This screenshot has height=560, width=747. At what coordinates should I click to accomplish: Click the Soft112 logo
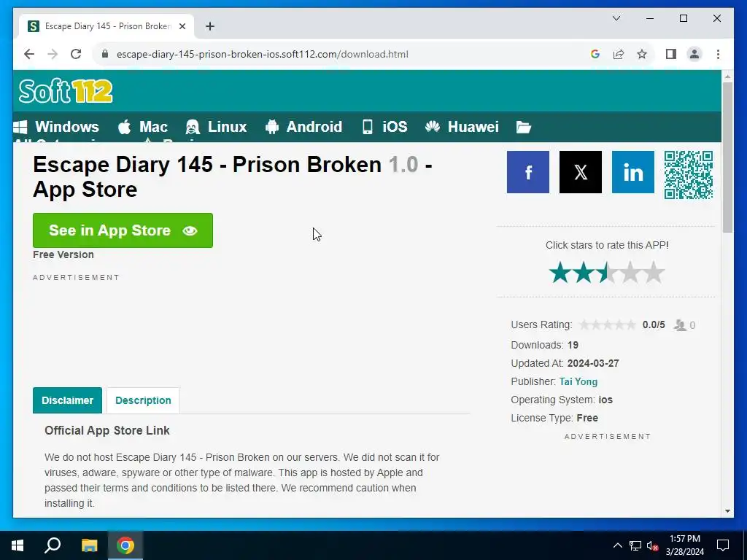point(66,91)
